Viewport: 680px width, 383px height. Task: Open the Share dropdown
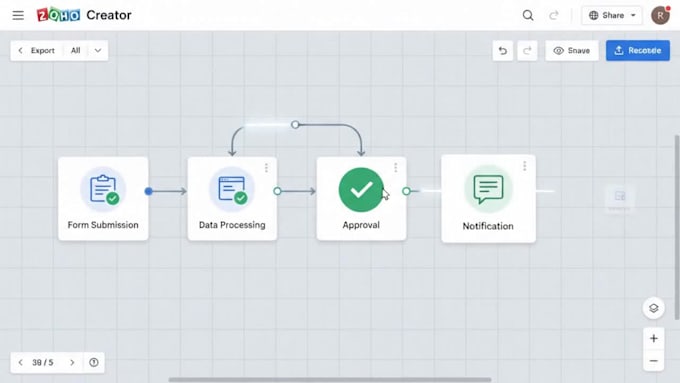point(612,16)
